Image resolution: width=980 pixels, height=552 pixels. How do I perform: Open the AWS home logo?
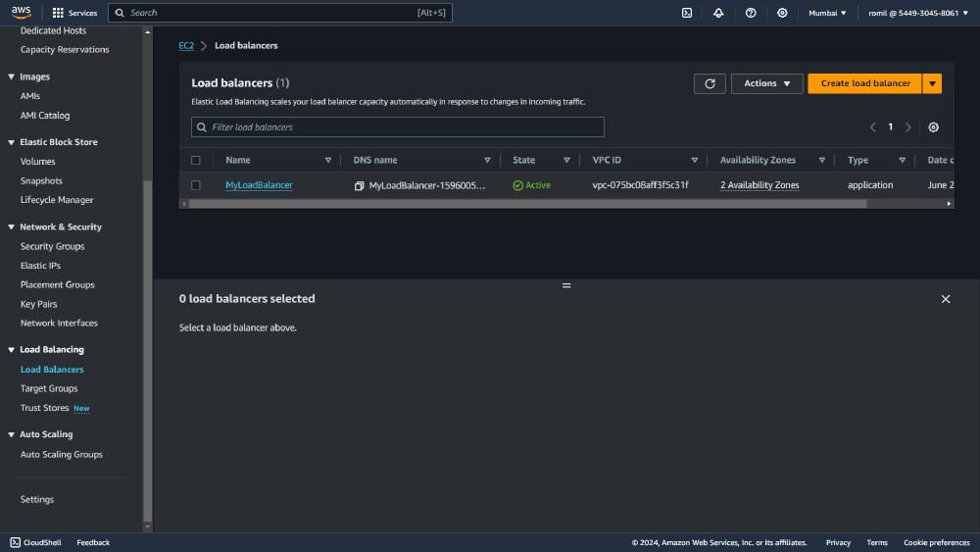[x=21, y=13]
